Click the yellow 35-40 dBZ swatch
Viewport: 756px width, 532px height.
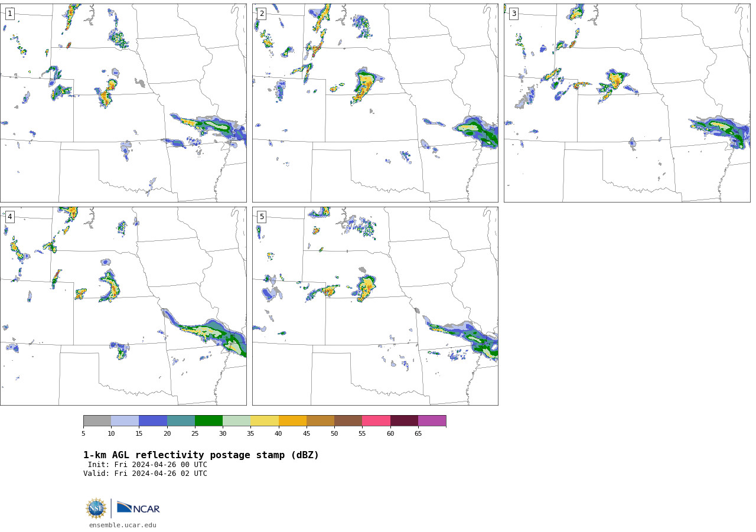tap(265, 421)
